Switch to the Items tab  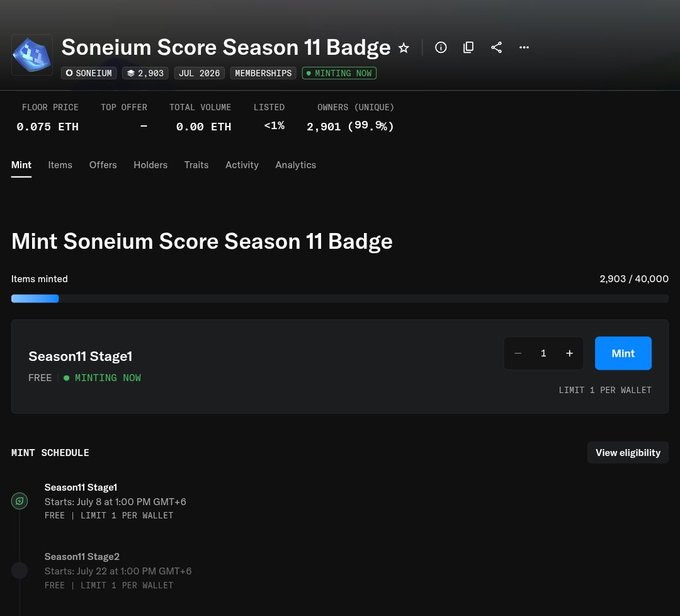point(60,165)
